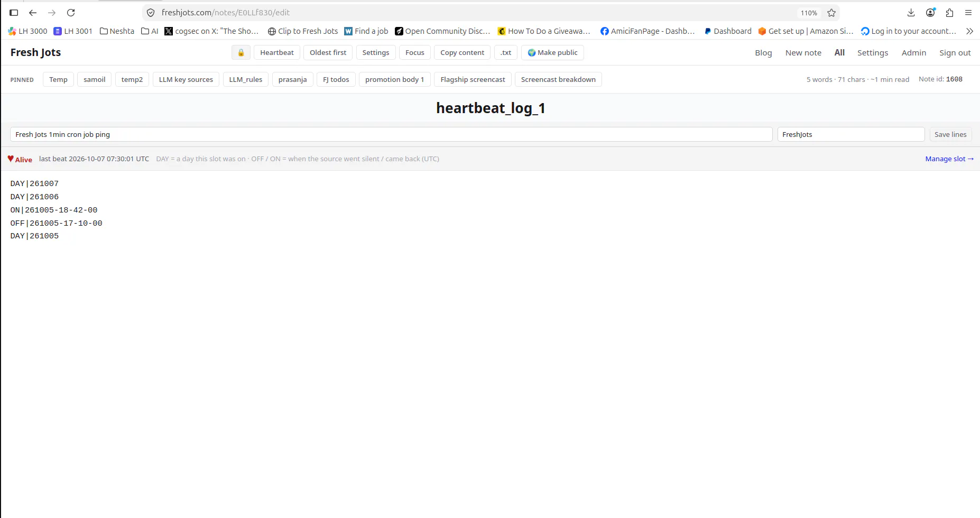Click the 110% zoom level indicator

pos(809,13)
